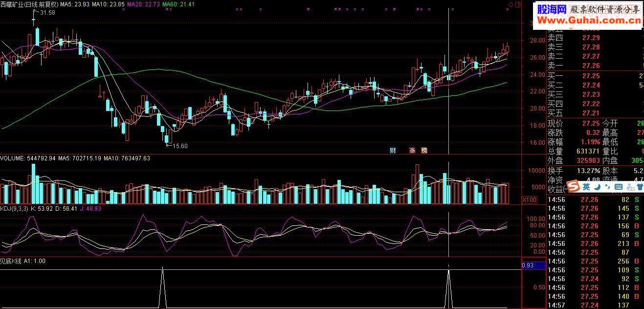Click the KDJ(9,3,3) indicator name
The image size is (644, 309).
[x=14, y=209]
